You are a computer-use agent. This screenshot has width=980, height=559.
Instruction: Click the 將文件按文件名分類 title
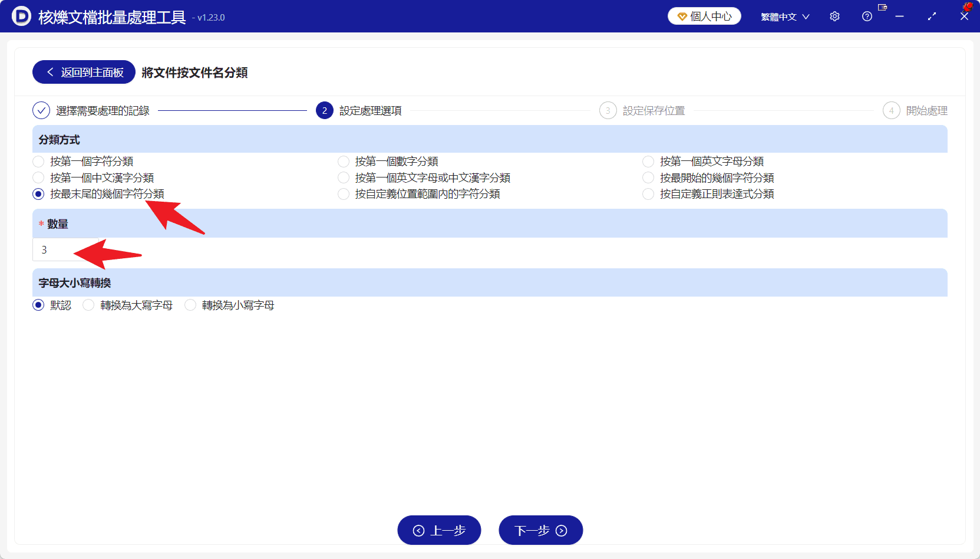[x=194, y=73]
